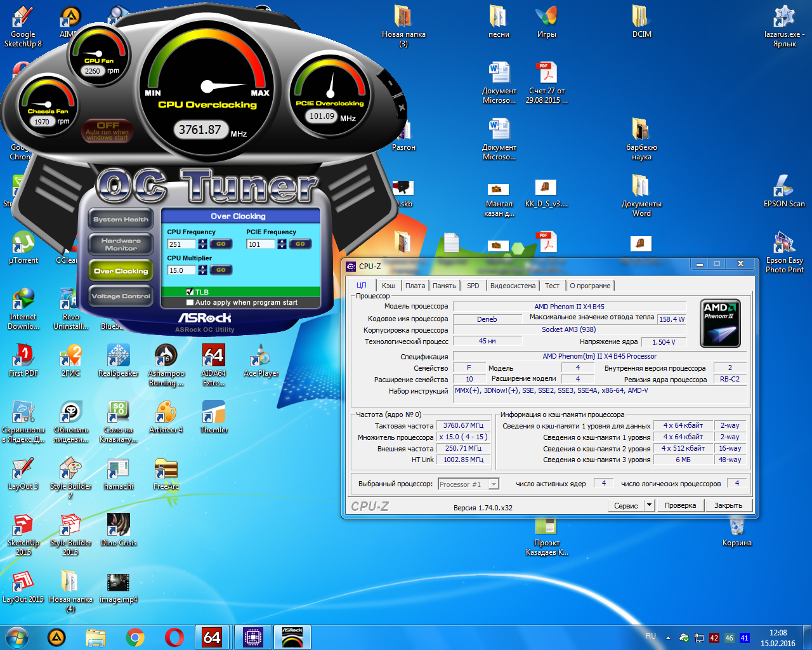This screenshot has height=650, width=812.
Task: Decrease CPU Frequency with the down arrow
Action: [202, 246]
